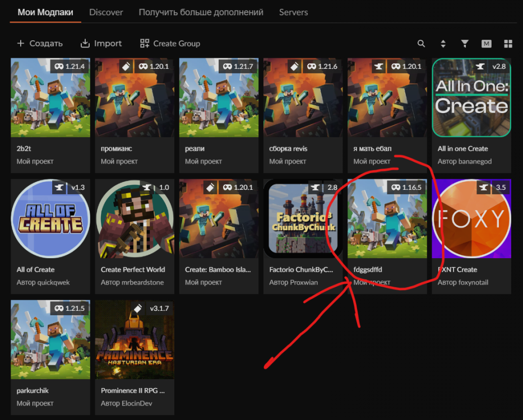
Task: Open the Prominence Hasturian Era thumbnail
Action: coord(135,340)
